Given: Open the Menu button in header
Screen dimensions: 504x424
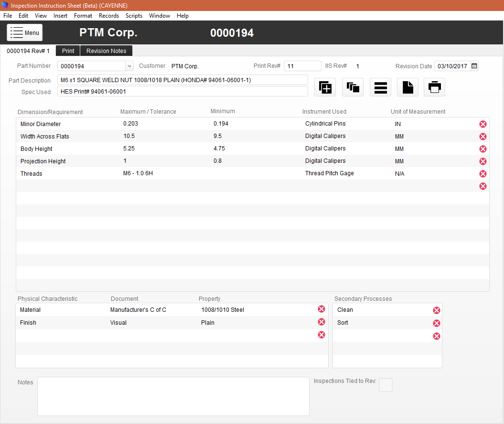Looking at the screenshot, I should (25, 32).
